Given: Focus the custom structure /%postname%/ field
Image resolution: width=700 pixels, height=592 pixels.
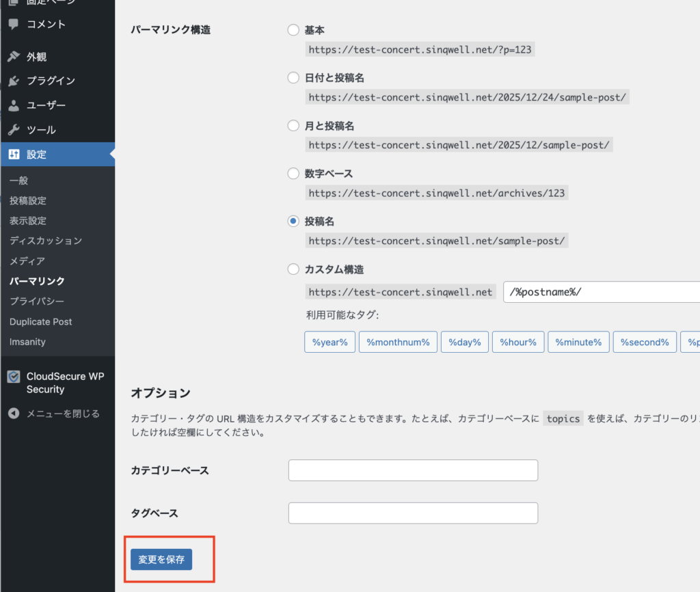Looking at the screenshot, I should (x=602, y=292).
